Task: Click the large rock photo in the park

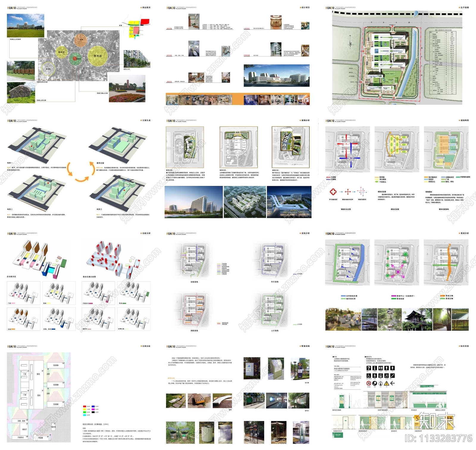Action: click(21, 92)
